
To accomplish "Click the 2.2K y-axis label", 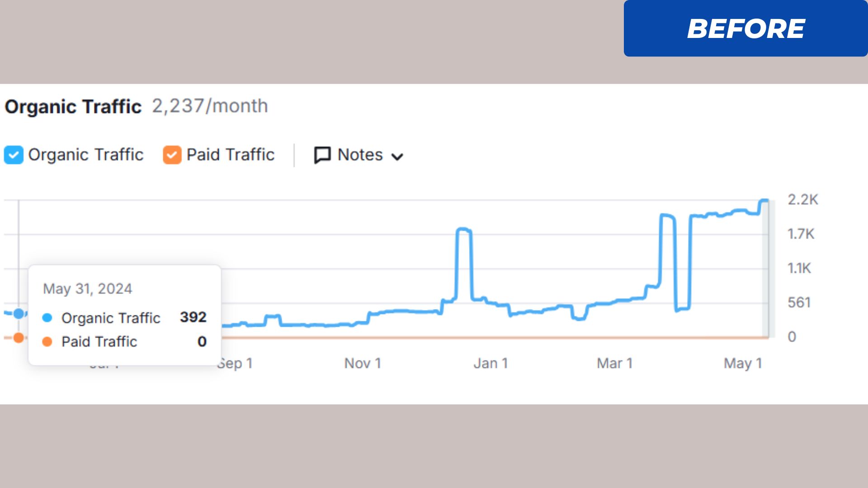I will [x=802, y=200].
